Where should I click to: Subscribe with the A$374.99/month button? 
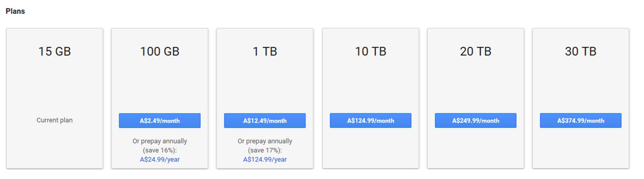pos(581,121)
